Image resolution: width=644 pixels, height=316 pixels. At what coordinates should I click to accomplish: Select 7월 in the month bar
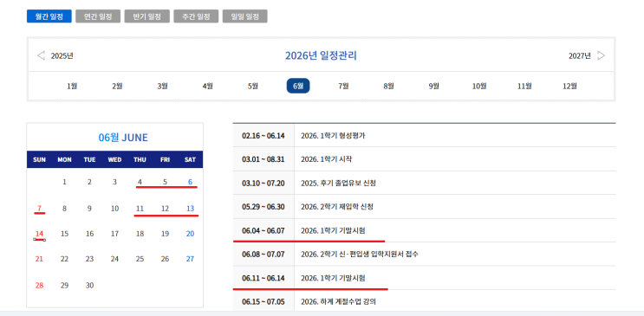[343, 87]
